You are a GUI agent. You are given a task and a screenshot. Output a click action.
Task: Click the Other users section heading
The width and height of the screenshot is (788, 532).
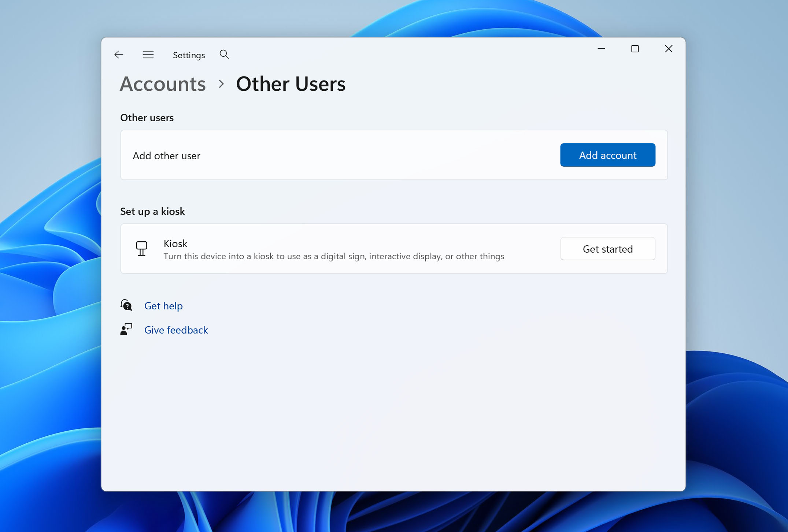(x=147, y=118)
